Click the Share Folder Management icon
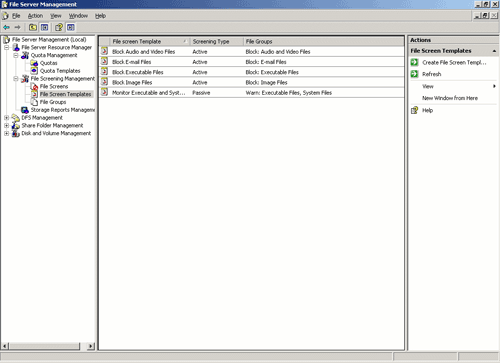The image size is (500, 363). 16,125
